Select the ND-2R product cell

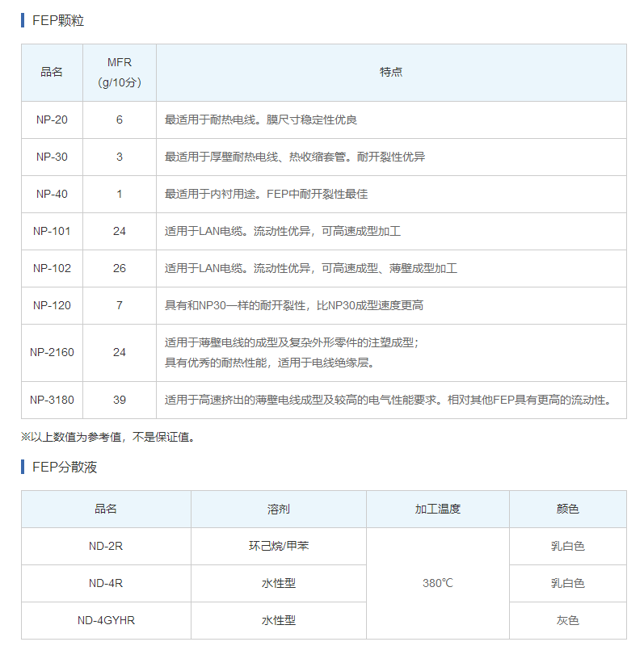106,547
